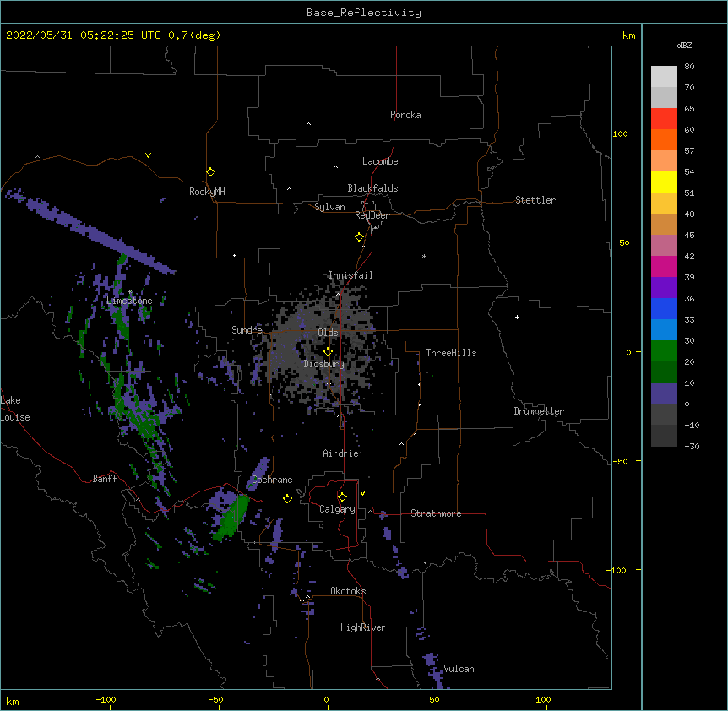Select the purple-blue 10 dBZ color swatch
Screen dimensions: 728x711
pyautogui.click(x=664, y=393)
